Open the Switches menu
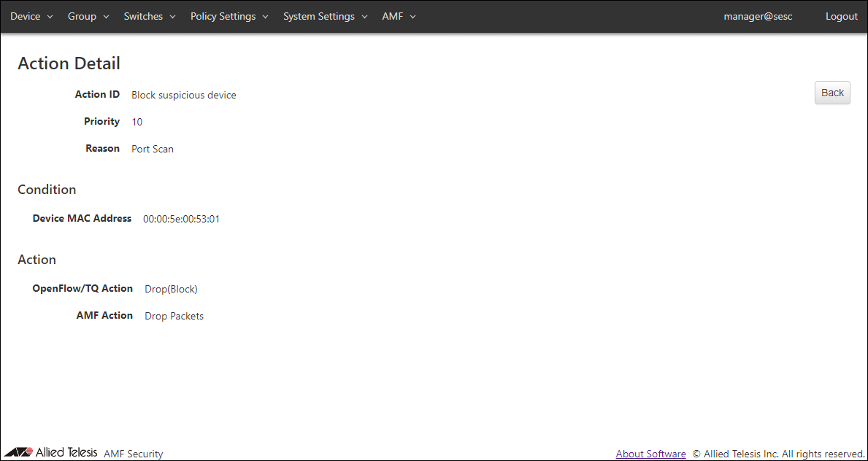 (x=149, y=16)
